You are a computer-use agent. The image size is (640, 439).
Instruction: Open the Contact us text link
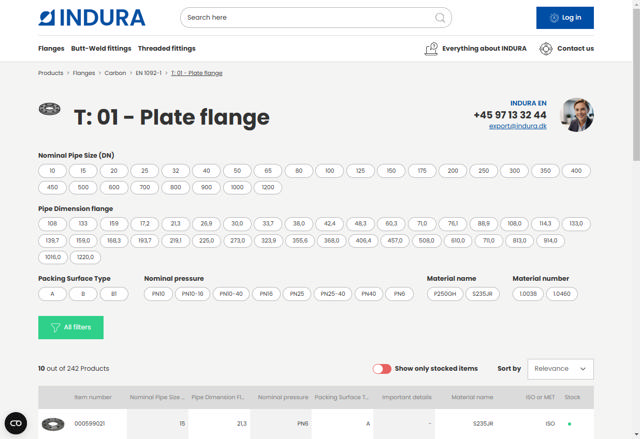pyautogui.click(x=576, y=49)
